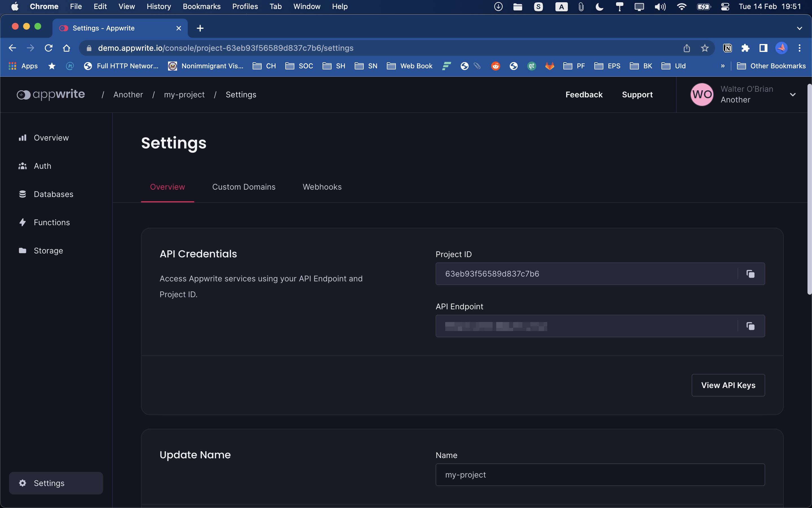Go back to the previous page
Viewport: 812px width, 508px height.
(12, 48)
